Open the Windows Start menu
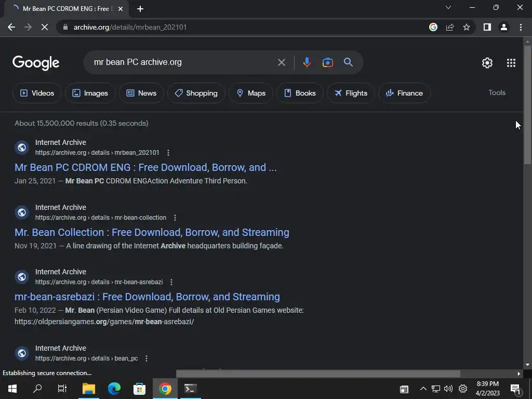The width and height of the screenshot is (532, 399). (x=12, y=389)
